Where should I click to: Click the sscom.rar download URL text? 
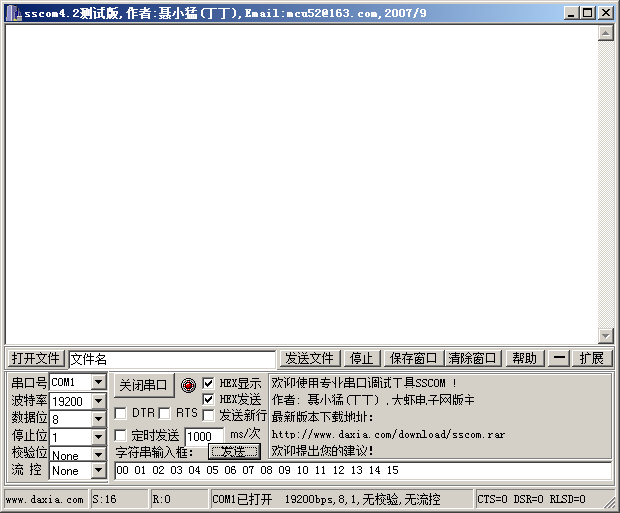(388, 434)
